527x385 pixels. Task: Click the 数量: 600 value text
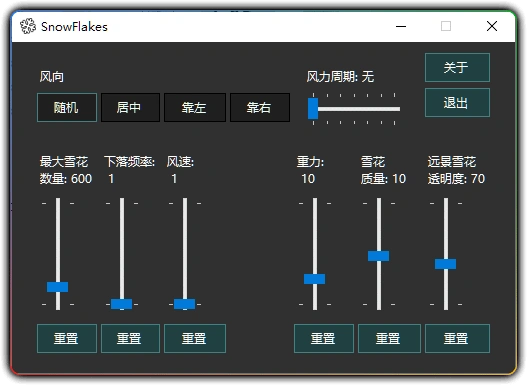pyautogui.click(x=66, y=179)
